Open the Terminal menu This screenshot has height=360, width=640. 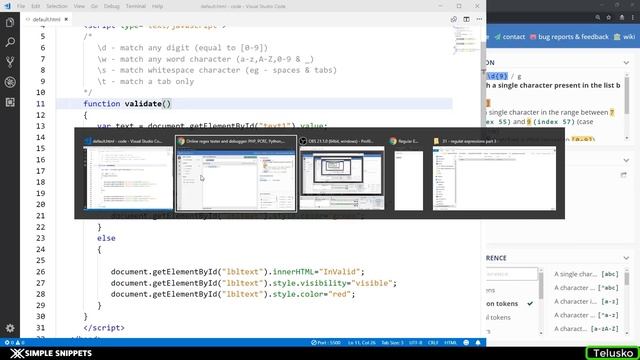click(136, 6)
